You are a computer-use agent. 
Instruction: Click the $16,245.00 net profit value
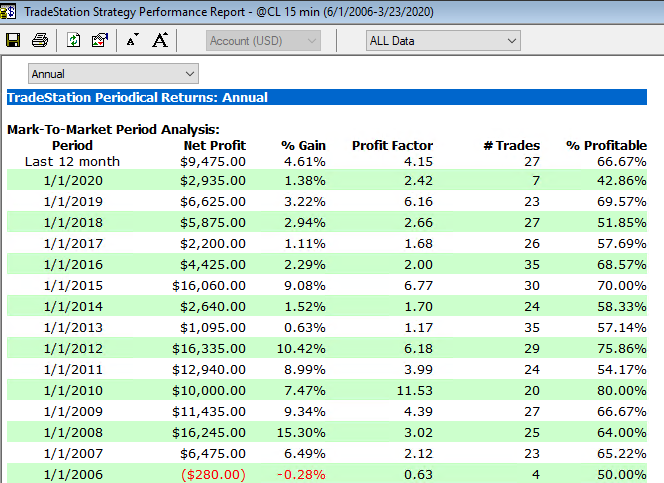[x=209, y=433]
